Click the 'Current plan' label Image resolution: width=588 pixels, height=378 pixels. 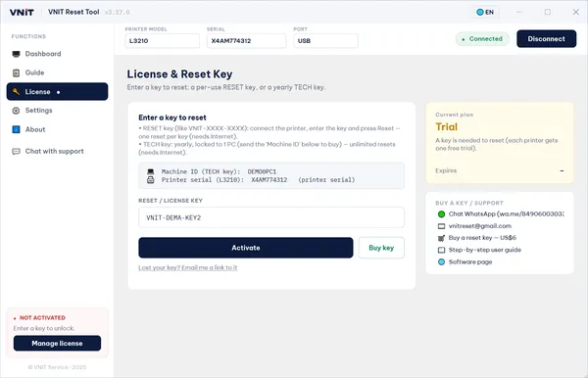(x=454, y=115)
